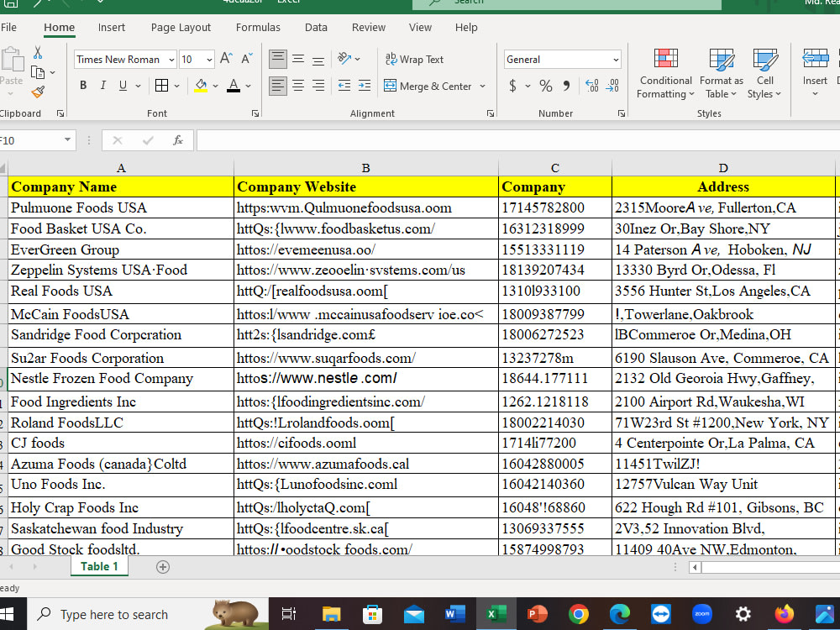Viewport: 840px width, 630px height.
Task: Open Format as Table gallery
Action: point(721,73)
